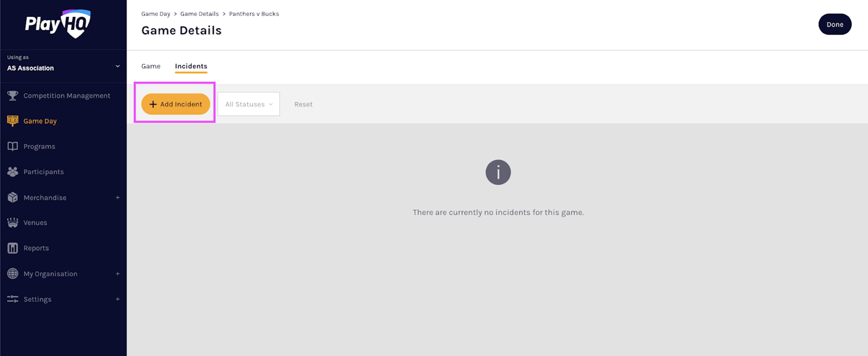Screen dimensions: 868x356
Task: Expand My Organisation submenu plus sign
Action: (118, 274)
